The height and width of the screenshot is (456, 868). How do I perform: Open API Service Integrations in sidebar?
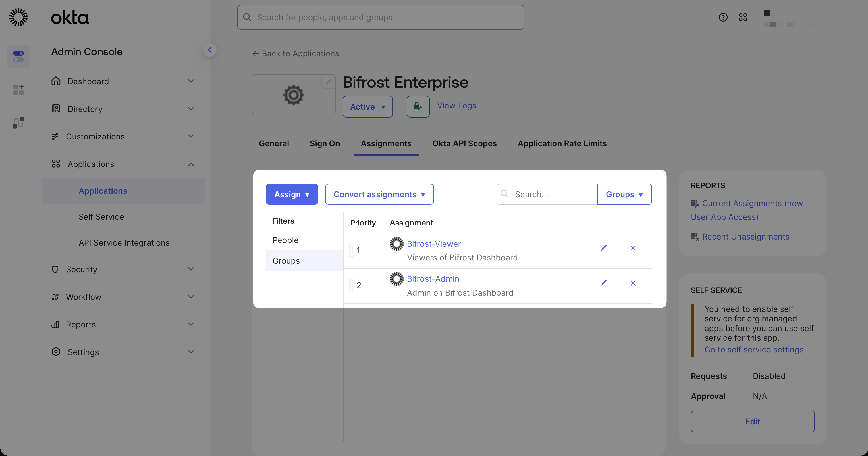point(124,243)
